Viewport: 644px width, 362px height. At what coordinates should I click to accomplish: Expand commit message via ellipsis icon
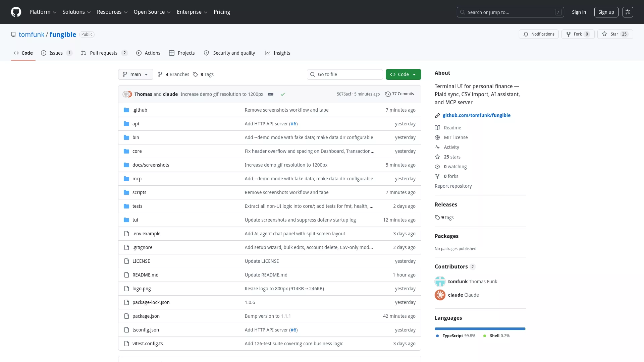(x=271, y=94)
